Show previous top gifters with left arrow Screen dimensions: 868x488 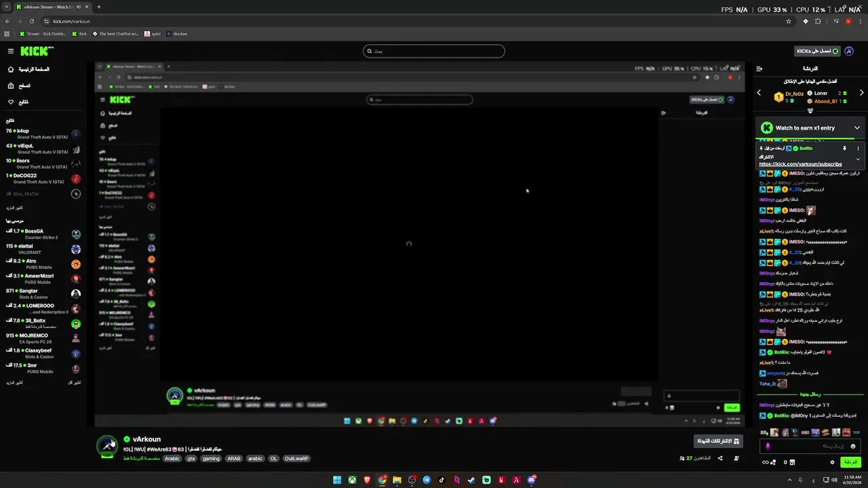[759, 93]
